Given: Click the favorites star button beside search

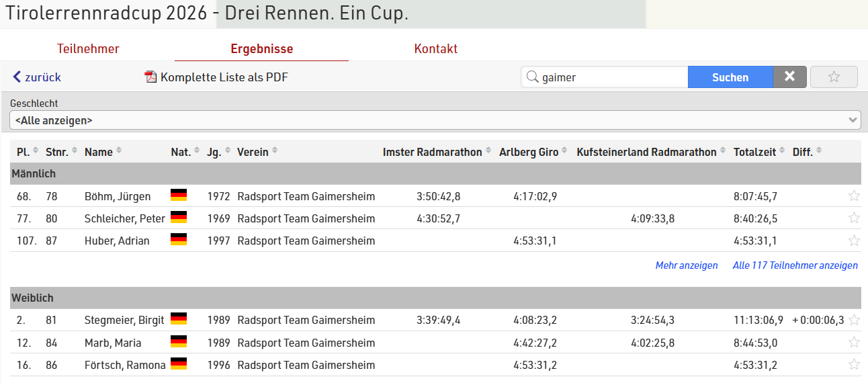Looking at the screenshot, I should coord(834,77).
